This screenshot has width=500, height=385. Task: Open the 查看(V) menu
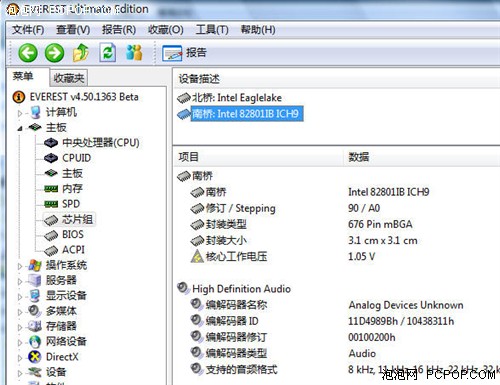(73, 30)
